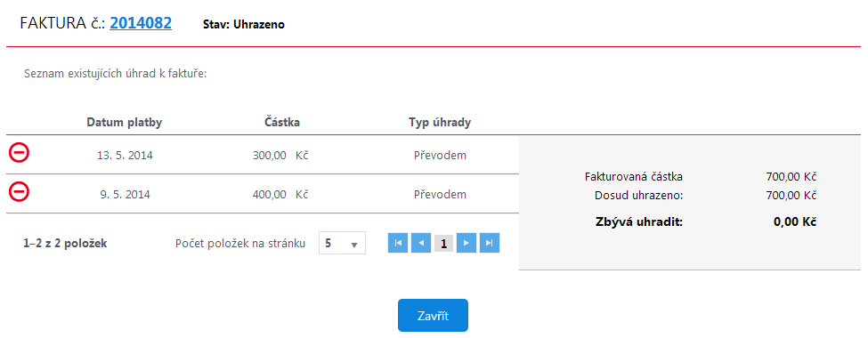Click the Stav: Uhrazeno status label

tap(244, 25)
